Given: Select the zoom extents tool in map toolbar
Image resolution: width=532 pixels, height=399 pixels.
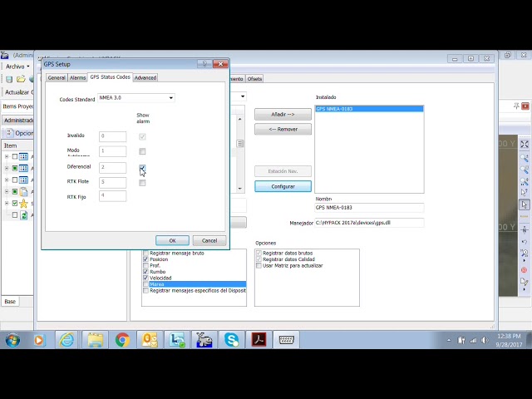Looking at the screenshot, I should 525,145.
